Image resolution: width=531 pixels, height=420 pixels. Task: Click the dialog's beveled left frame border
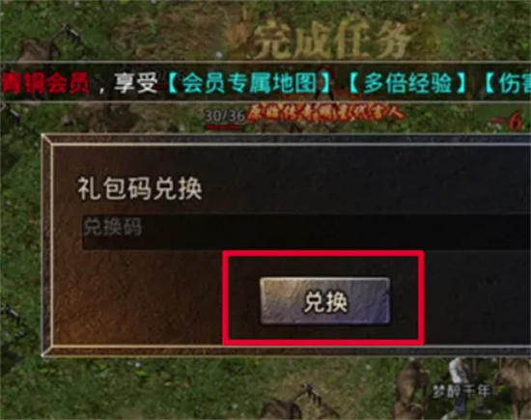coord(47,244)
